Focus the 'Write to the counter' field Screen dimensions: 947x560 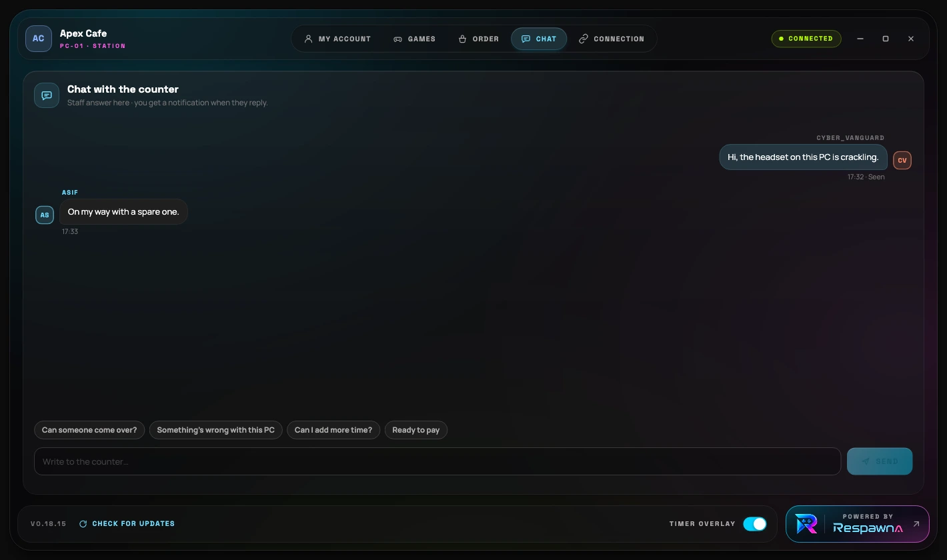point(437,461)
